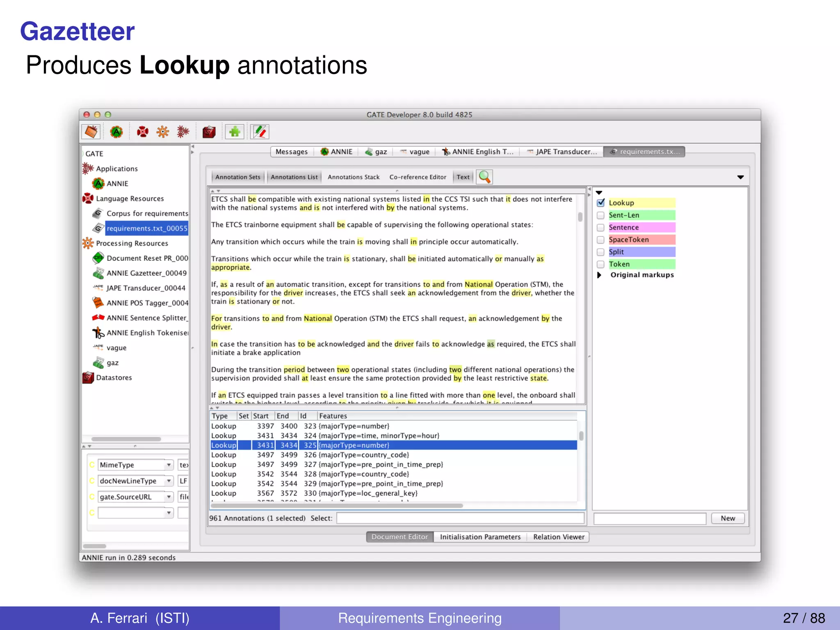Viewport: 840px width, 630px height.
Task: Enable the Token annotation checkbox
Action: coord(601,264)
